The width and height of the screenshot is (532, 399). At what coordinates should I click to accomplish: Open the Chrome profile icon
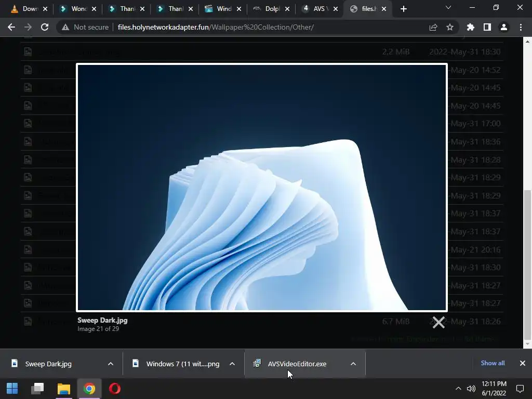(x=504, y=27)
